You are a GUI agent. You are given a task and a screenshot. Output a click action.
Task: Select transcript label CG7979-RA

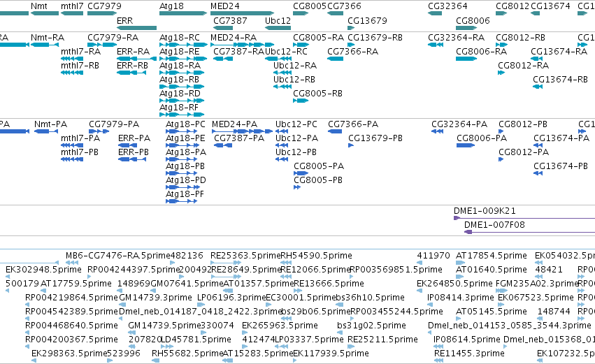(113, 38)
